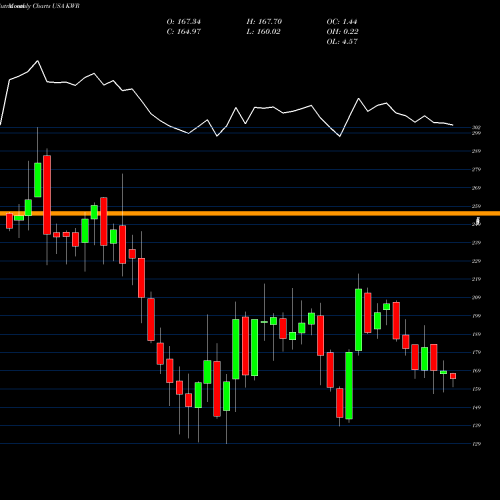Image resolution: width=500 pixels, height=500 pixels.
Task: Click the 302 price axis label
Action: click(476, 127)
